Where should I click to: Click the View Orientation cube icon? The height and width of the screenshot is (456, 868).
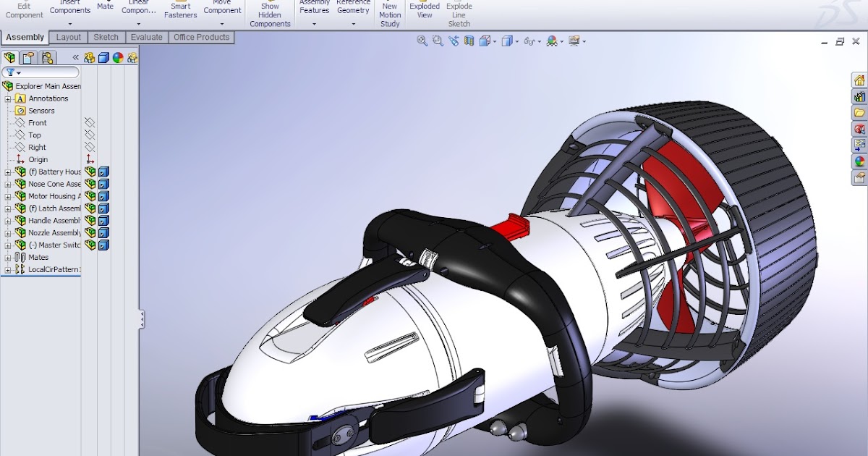tap(485, 41)
